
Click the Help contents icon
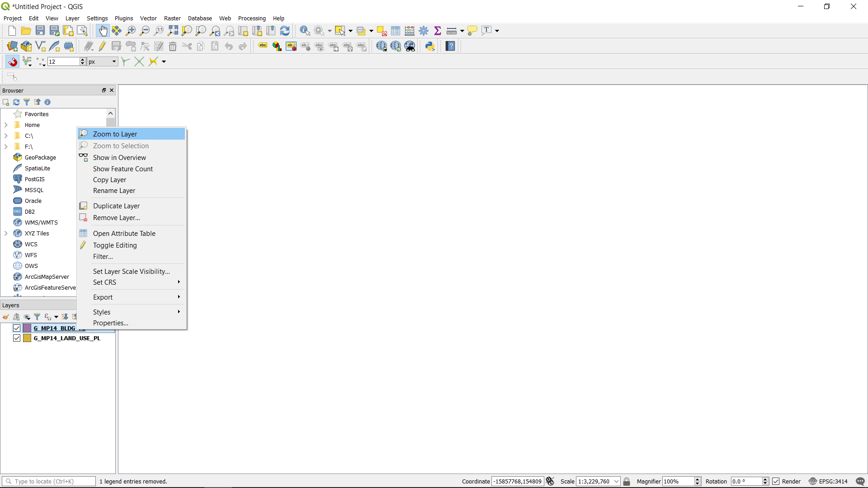[x=450, y=46]
